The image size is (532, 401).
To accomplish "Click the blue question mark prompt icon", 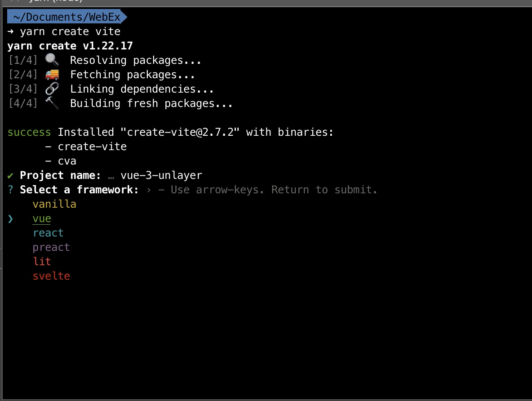I will (x=10, y=189).
